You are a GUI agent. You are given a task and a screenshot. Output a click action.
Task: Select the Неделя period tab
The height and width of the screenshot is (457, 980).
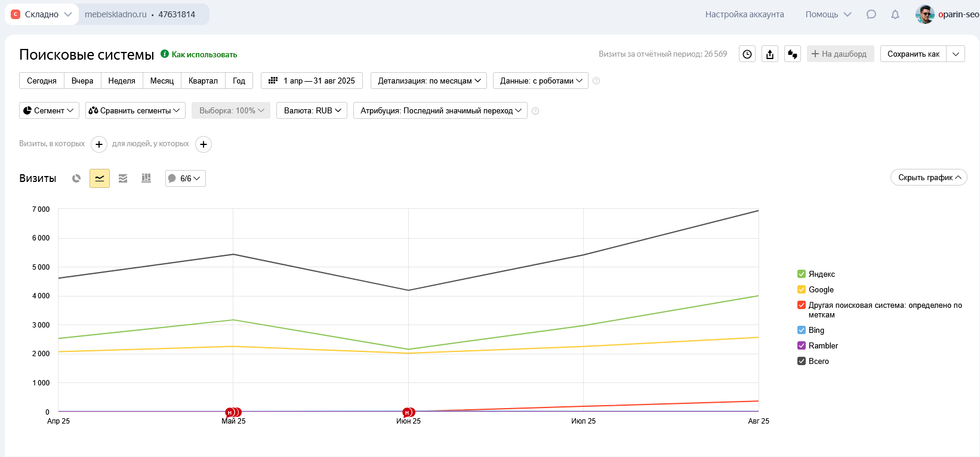(x=122, y=81)
